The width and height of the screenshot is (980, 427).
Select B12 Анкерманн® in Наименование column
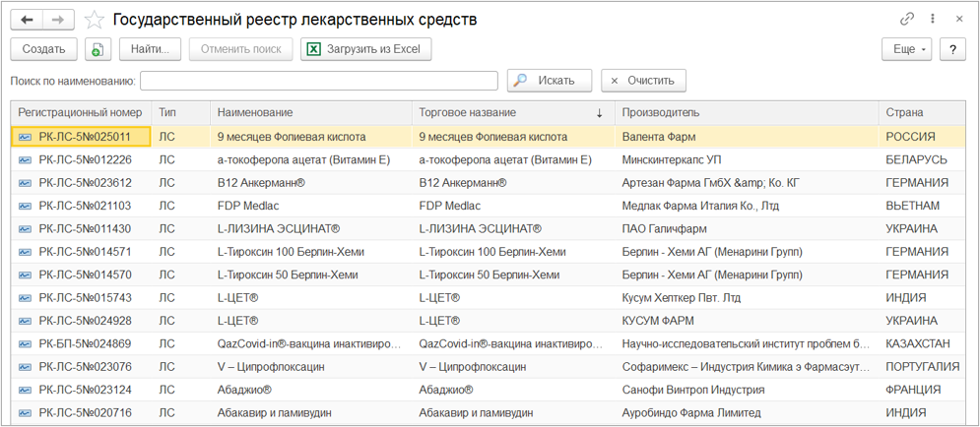point(261,183)
